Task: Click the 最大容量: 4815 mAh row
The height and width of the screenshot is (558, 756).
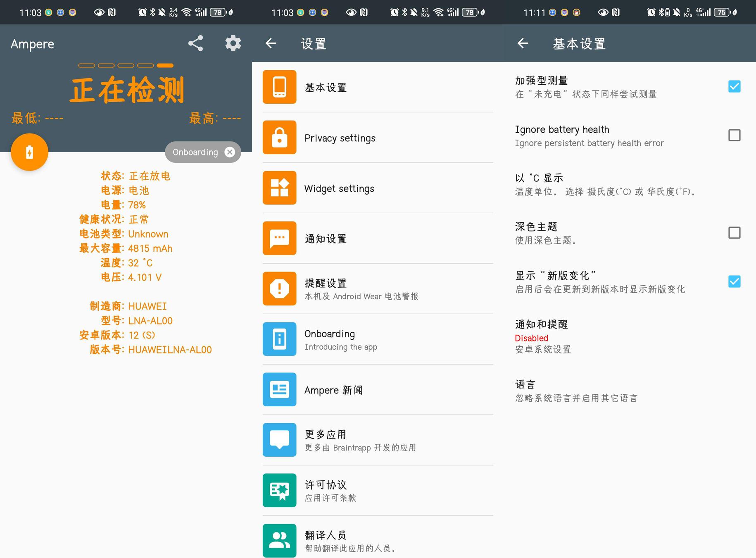Action: tap(126, 248)
